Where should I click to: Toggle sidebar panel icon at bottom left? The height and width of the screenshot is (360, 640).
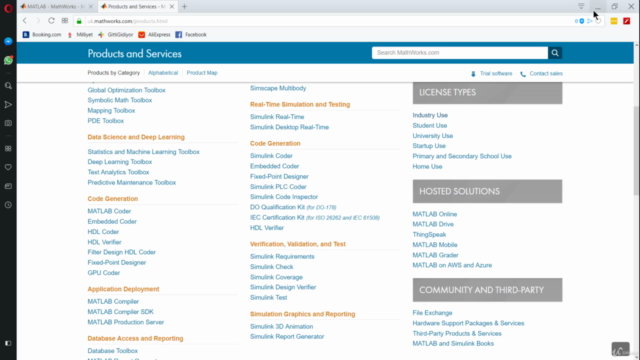[x=8, y=343]
